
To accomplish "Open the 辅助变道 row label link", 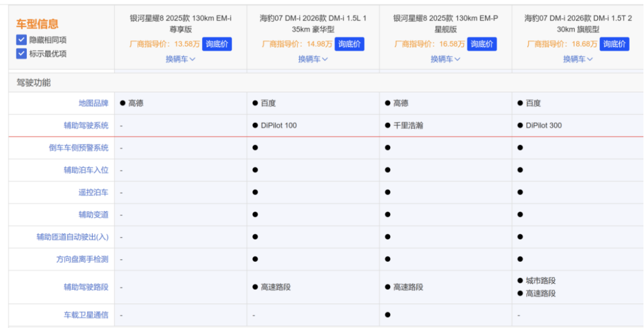I will [x=94, y=214].
